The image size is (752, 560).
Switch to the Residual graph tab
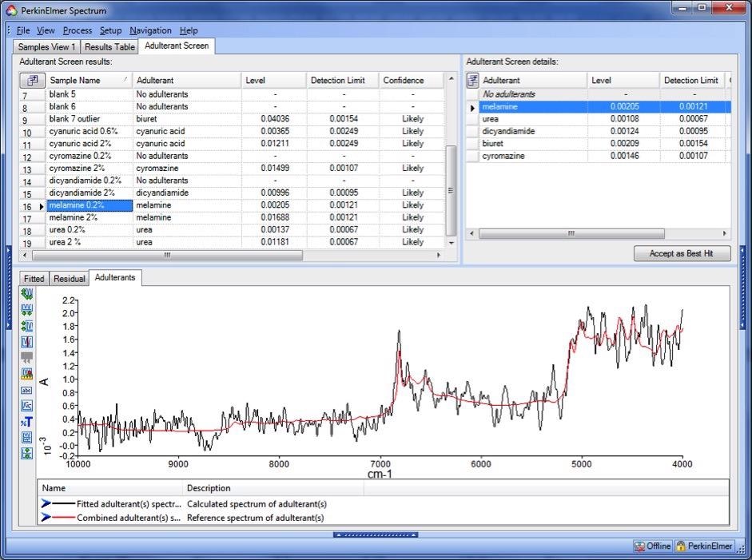(69, 279)
